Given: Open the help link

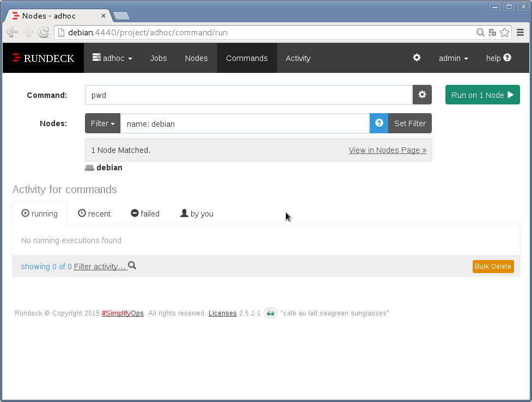Looking at the screenshot, I should click(498, 58).
